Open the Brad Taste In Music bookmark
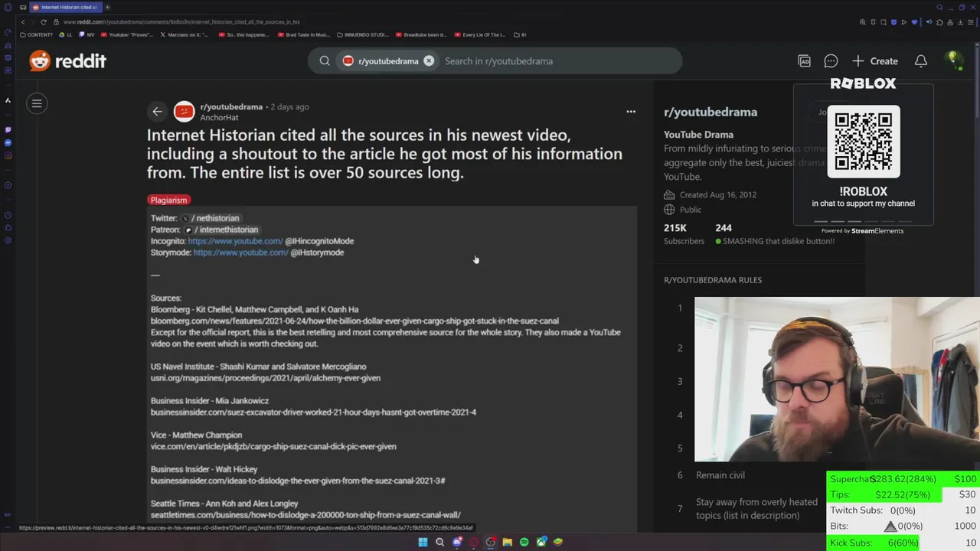Viewport: 980px width, 551px height. [x=304, y=34]
